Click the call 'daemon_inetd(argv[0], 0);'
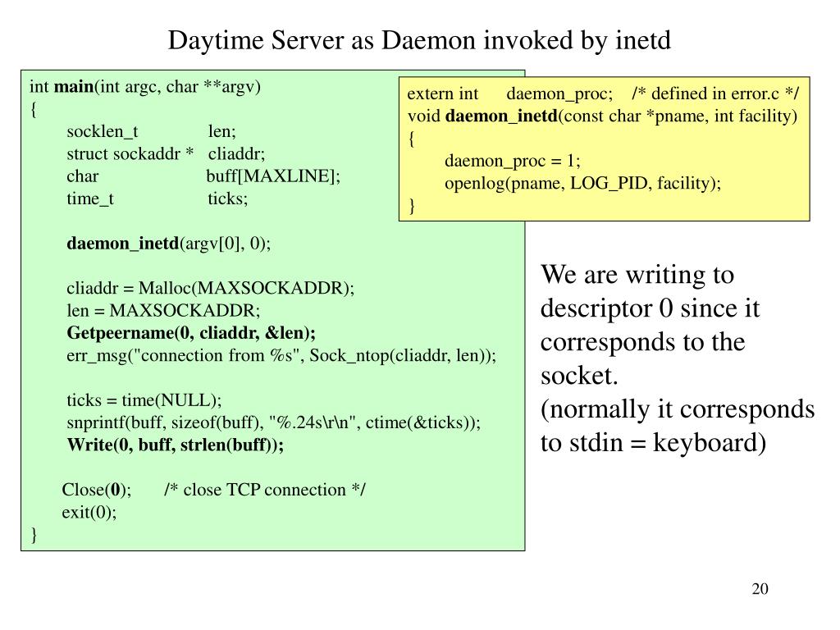This screenshot has height=630, width=840. coord(169,244)
